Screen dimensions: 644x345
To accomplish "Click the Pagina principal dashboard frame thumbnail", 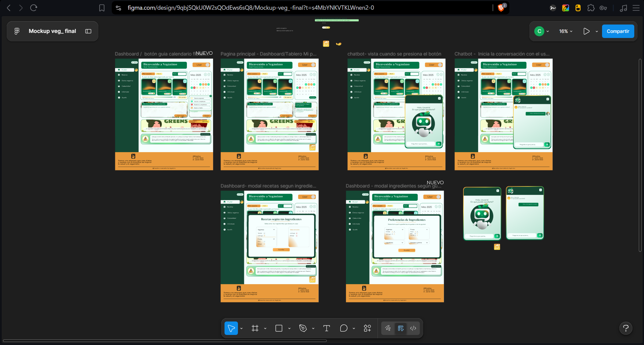I will (x=269, y=115).
